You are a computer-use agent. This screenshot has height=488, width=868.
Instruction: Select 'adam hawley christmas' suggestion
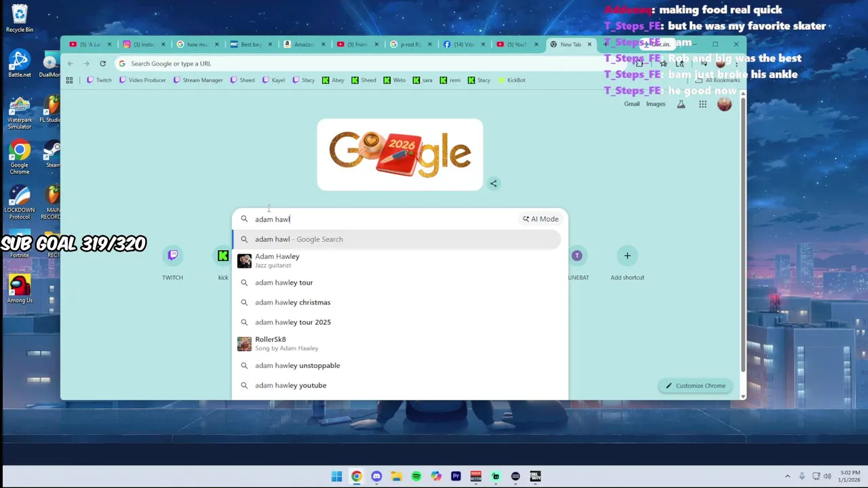397,302
